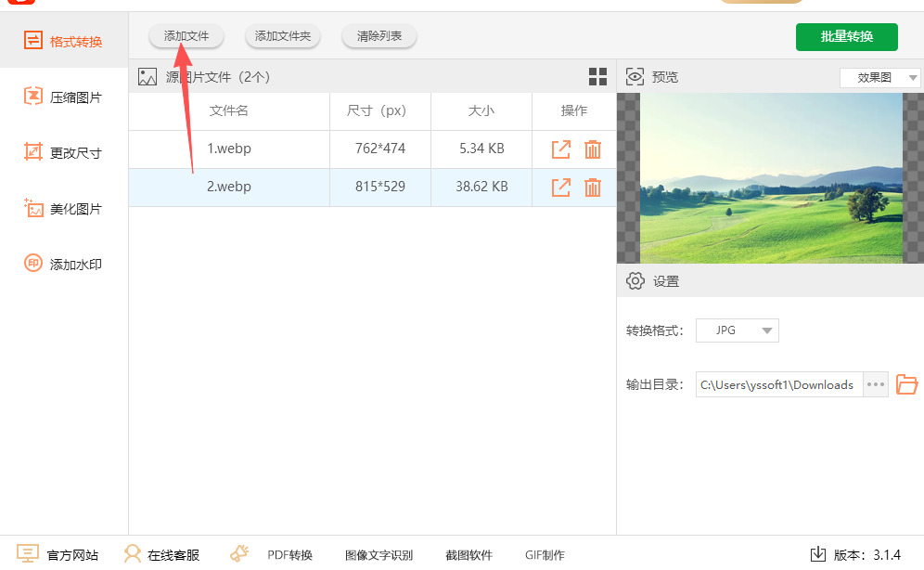The image size is (924, 570).
Task: Switch to 更改尺寸 in sidebar
Action: tap(63, 153)
